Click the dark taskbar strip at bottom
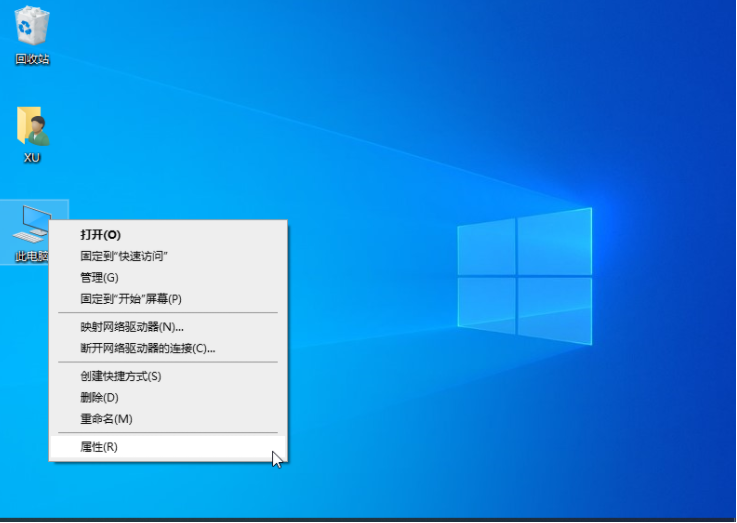737x523 pixels. click(368, 519)
